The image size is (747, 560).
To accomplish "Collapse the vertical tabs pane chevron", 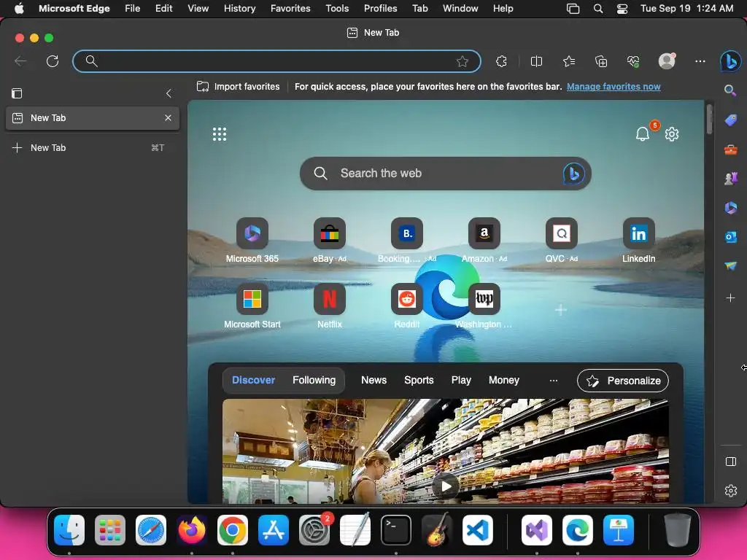I will pos(169,93).
